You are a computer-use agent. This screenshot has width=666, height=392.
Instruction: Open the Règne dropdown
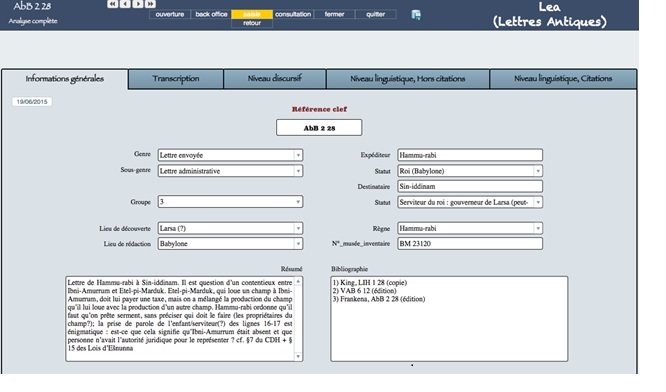tap(538, 228)
